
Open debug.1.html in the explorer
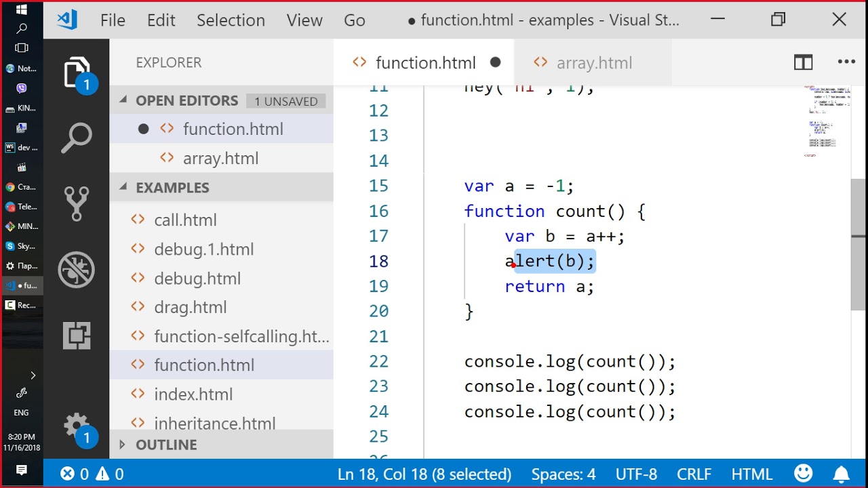(x=221, y=249)
